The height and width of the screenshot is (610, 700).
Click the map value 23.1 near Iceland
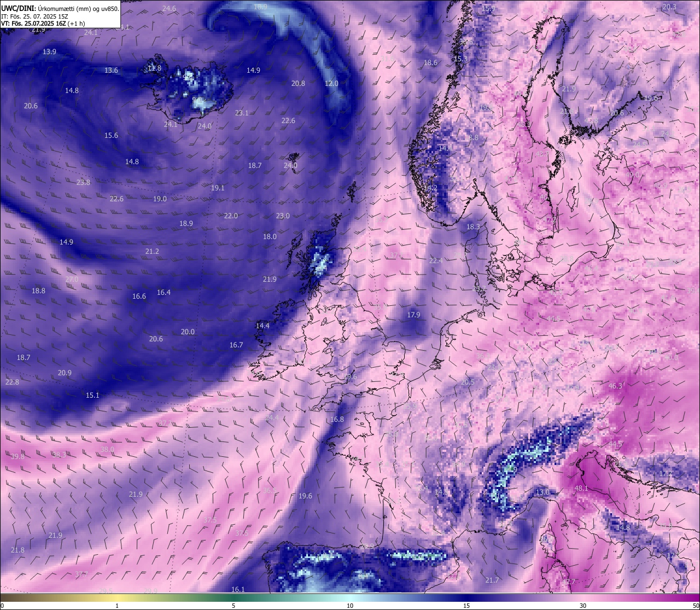tap(242, 113)
